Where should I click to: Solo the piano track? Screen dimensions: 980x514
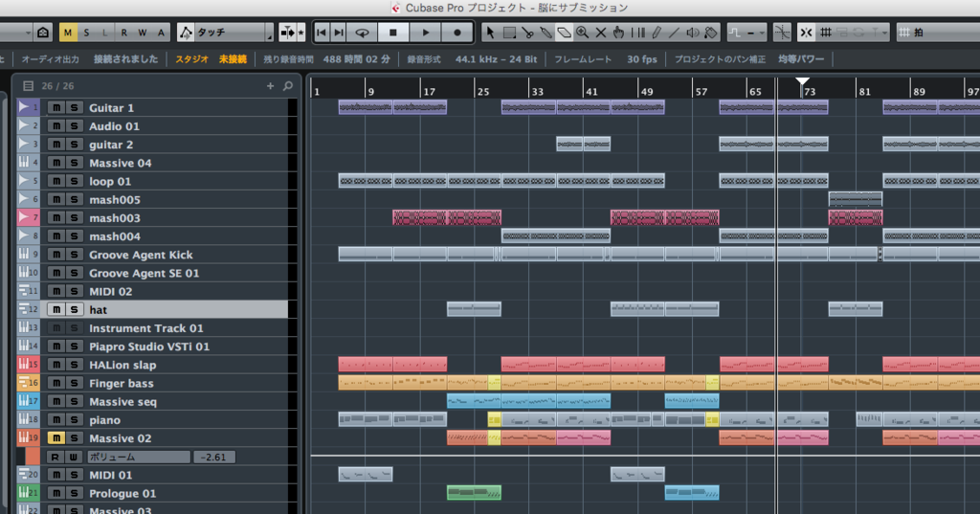(75, 420)
